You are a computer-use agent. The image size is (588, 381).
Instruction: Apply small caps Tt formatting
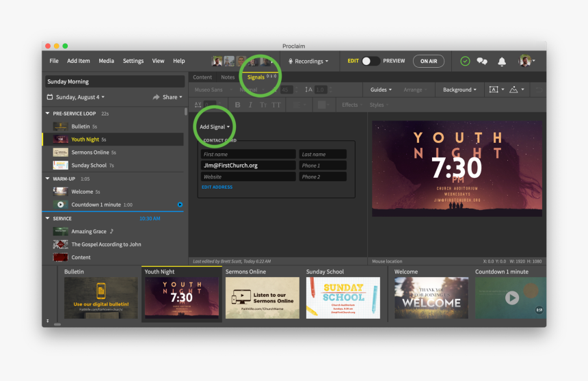pyautogui.click(x=263, y=105)
